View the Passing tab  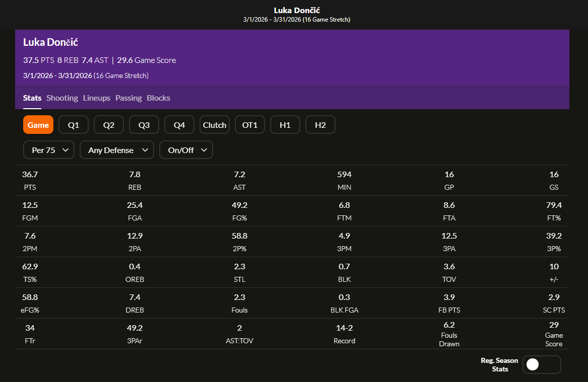pyautogui.click(x=128, y=98)
